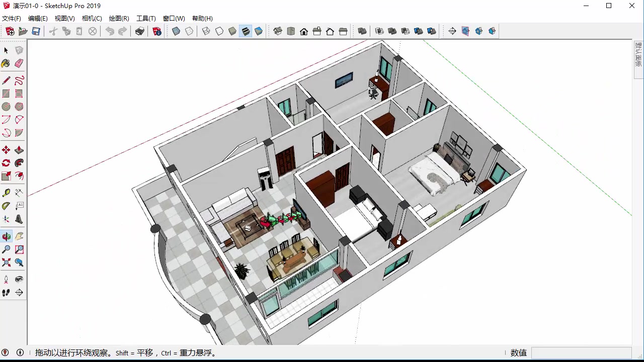Open the 窗口(W) menu

174,19
